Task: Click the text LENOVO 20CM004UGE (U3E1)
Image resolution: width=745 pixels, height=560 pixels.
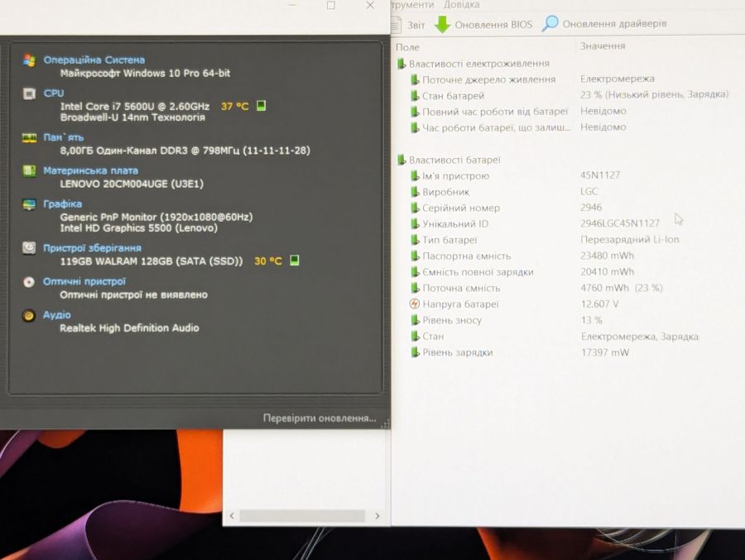Action: point(132,184)
